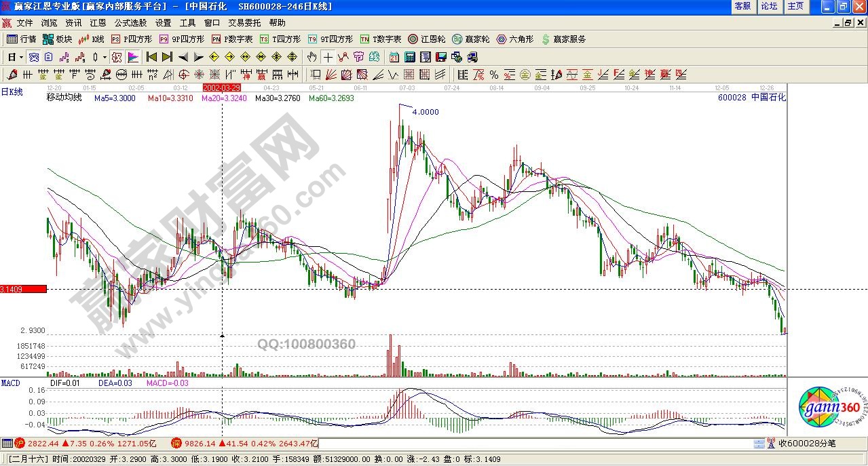Viewport: 868px width, 466px height.
Task: Click the calculator icon in toolbar
Action: click(x=411, y=57)
